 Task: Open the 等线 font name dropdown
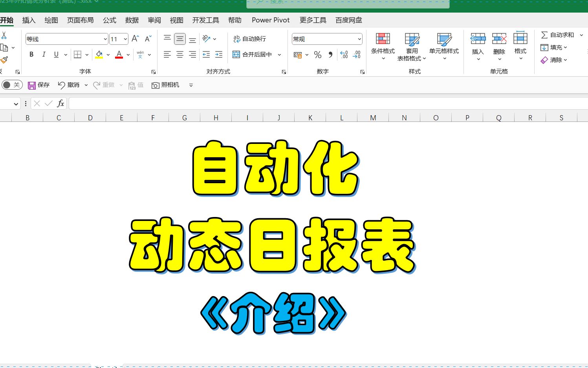(105, 39)
